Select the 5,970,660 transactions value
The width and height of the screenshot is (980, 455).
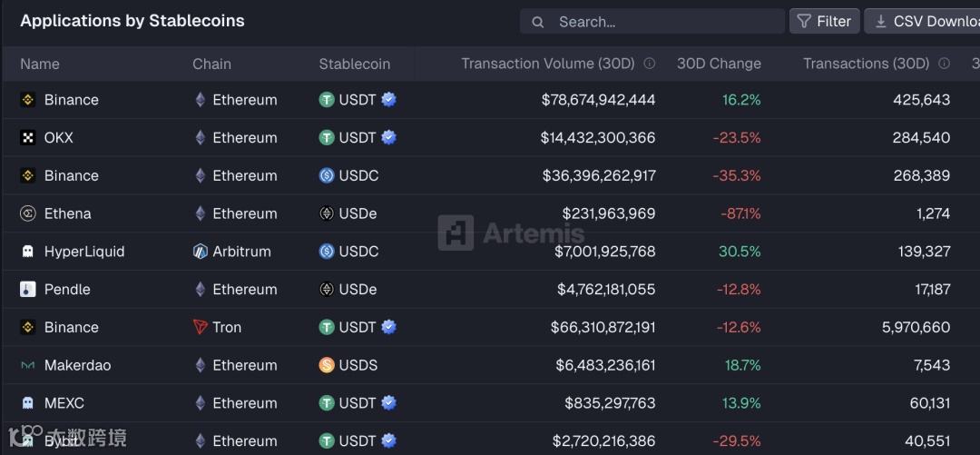[916, 327]
